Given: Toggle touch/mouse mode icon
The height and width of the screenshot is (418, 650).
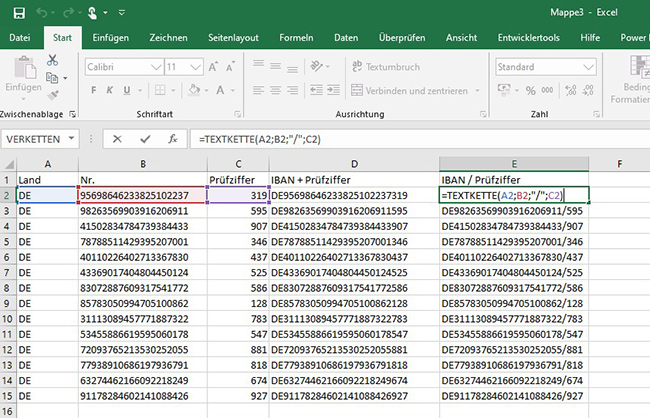Looking at the screenshot, I should (x=92, y=13).
